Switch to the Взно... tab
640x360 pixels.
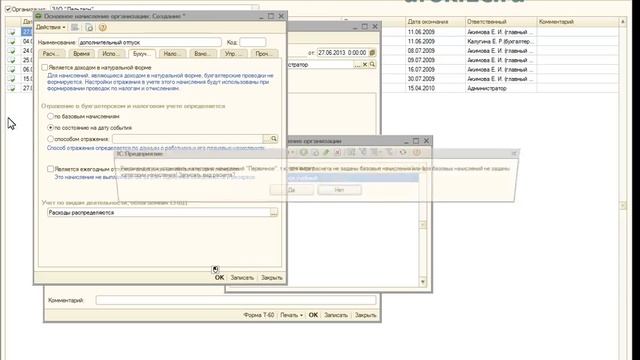click(202, 53)
